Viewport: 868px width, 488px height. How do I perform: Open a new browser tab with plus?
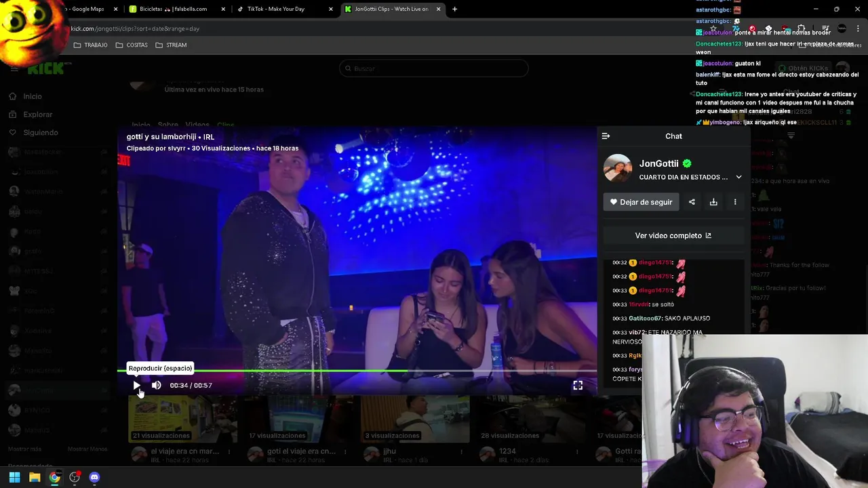click(454, 9)
